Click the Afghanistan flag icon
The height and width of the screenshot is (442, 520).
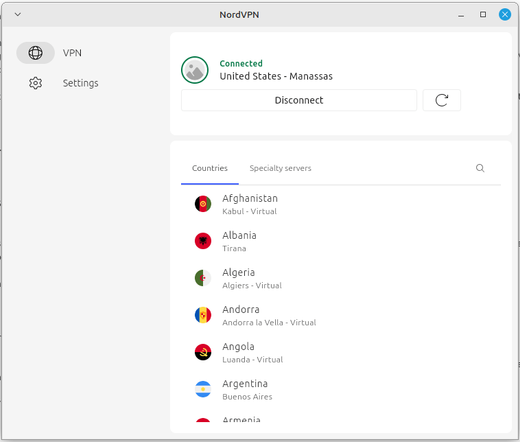click(203, 204)
